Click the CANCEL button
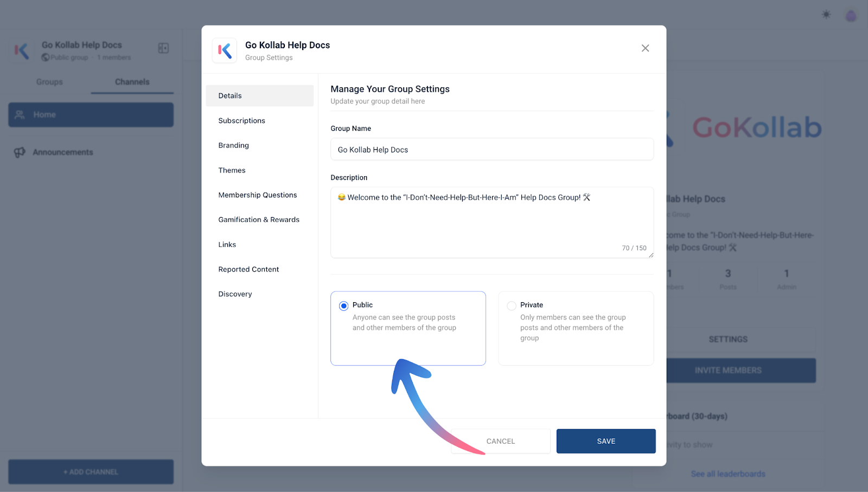868x492 pixels. (501, 441)
